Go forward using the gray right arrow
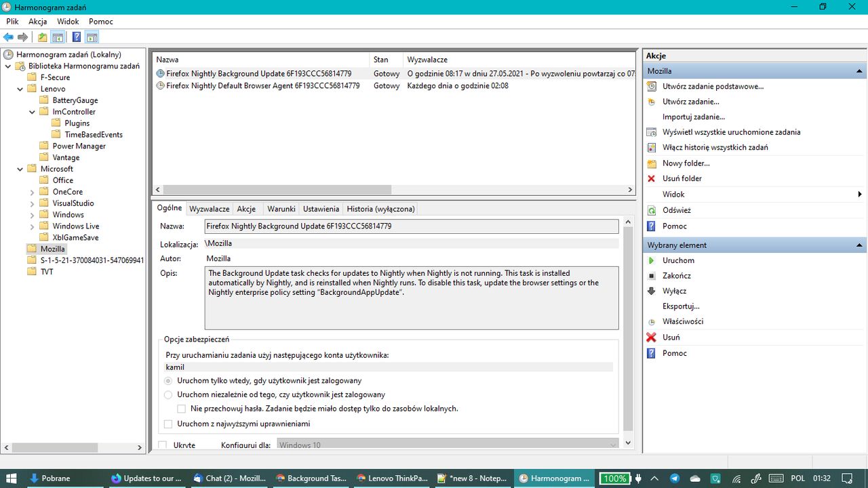Viewport: 868px width, 488px height. coord(23,37)
